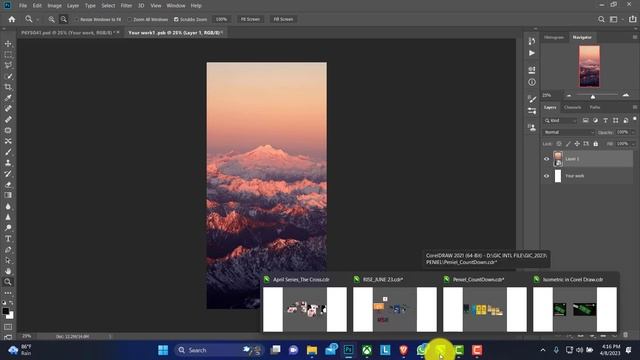Viewport: 640px width, 360px height.
Task: Open the Filter menu
Action: (126, 6)
